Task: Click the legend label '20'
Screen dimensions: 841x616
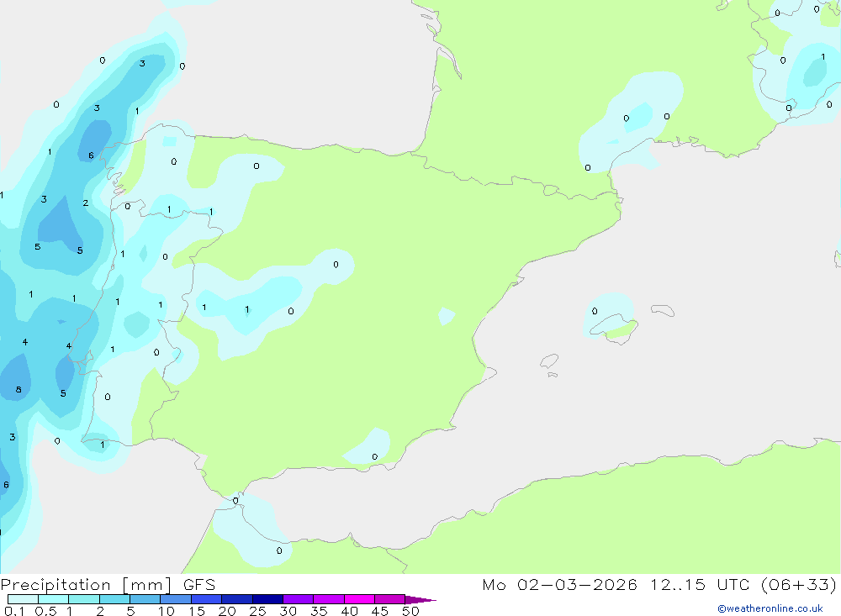Action: (227, 611)
